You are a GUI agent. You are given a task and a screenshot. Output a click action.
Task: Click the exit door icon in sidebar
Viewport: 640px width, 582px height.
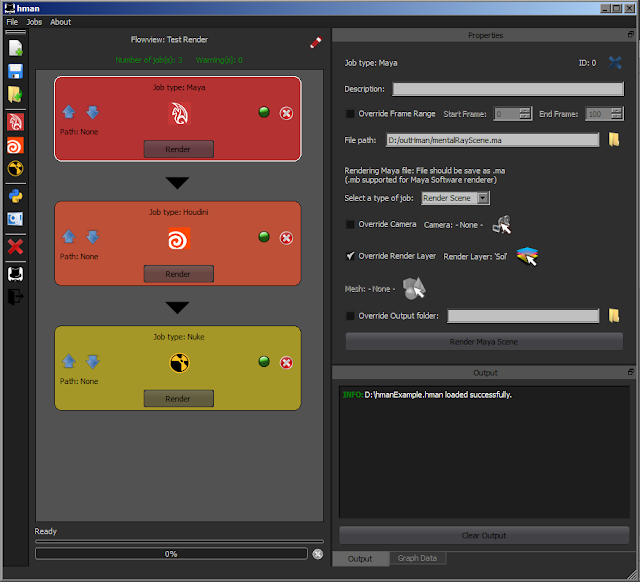(x=16, y=297)
